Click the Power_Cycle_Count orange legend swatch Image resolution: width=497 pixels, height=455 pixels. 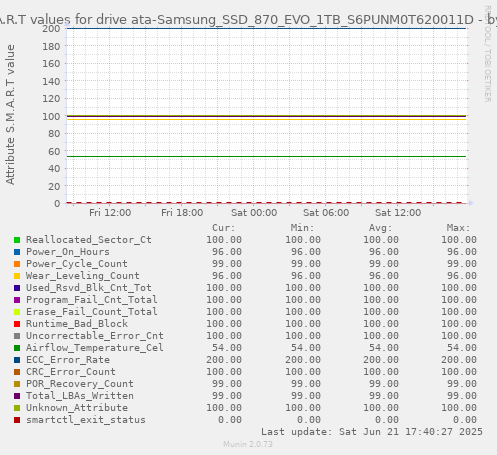click(17, 264)
